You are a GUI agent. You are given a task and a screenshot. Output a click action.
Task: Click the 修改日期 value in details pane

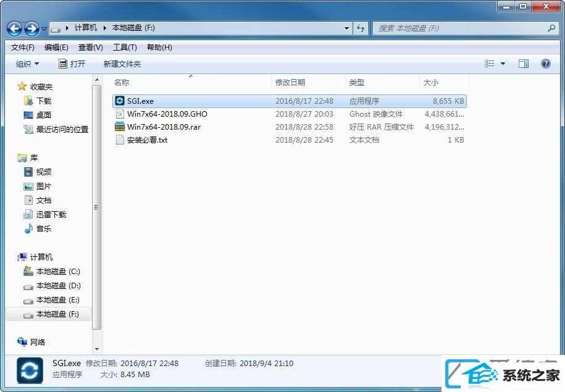(149, 363)
